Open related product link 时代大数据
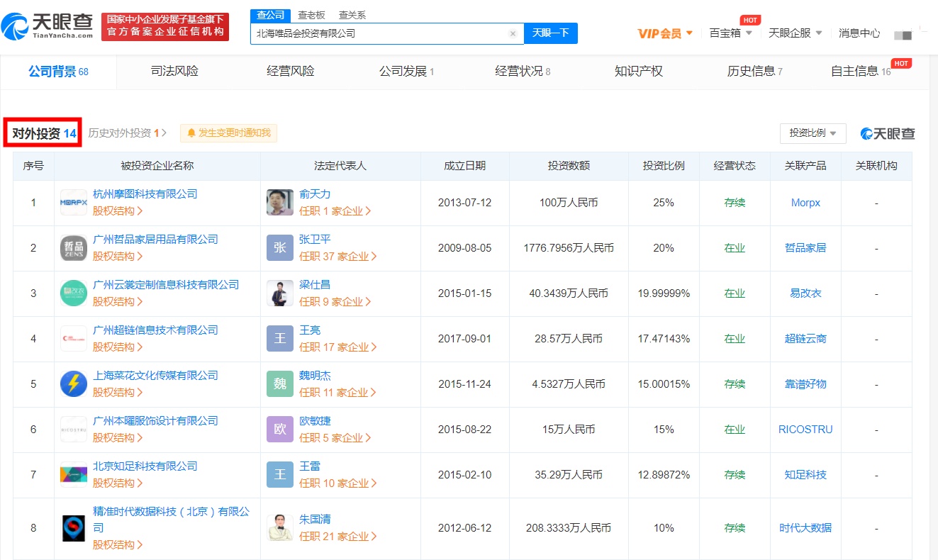The image size is (938, 560). pyautogui.click(x=805, y=528)
